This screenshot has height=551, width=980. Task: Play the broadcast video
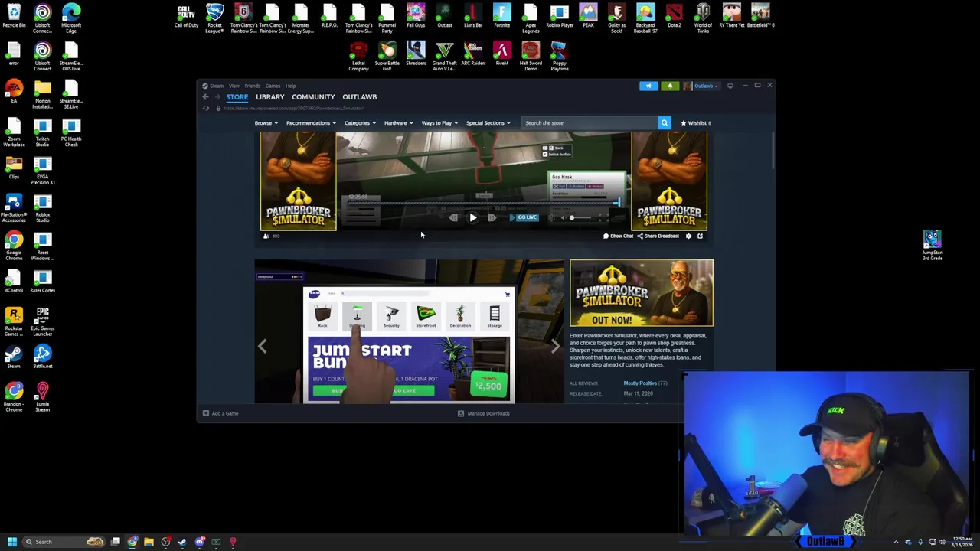472,218
